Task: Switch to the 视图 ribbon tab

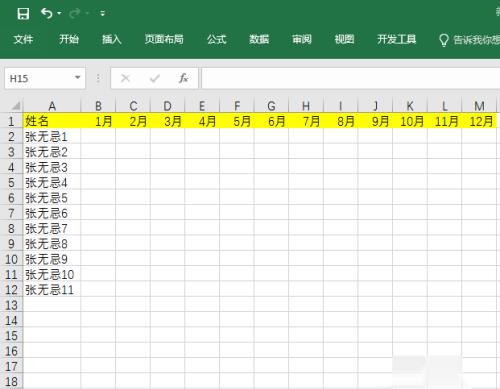Action: click(x=344, y=39)
